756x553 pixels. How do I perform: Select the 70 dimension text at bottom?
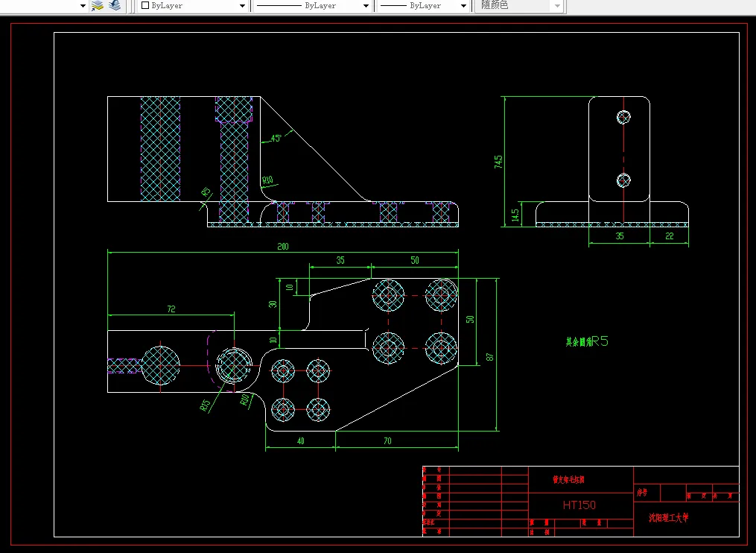coord(387,440)
